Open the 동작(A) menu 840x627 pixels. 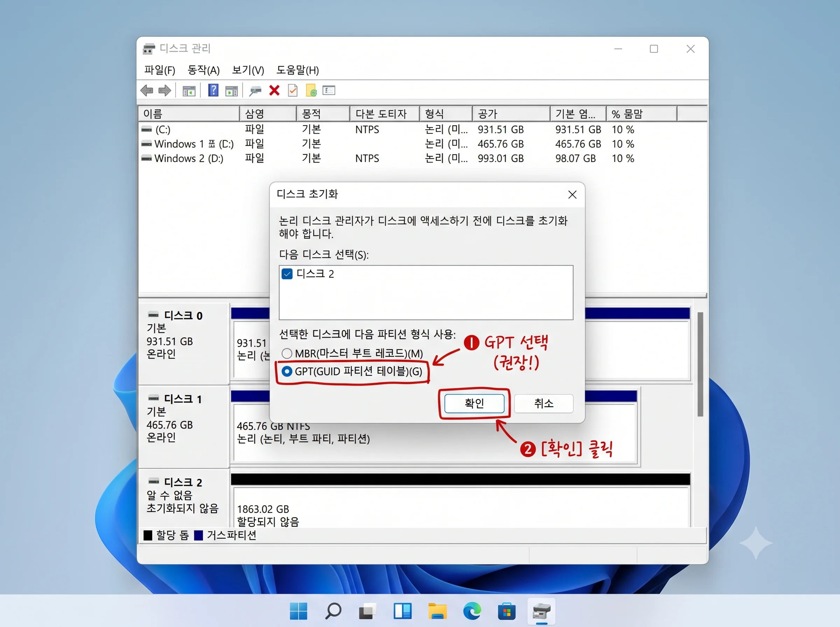[203, 70]
